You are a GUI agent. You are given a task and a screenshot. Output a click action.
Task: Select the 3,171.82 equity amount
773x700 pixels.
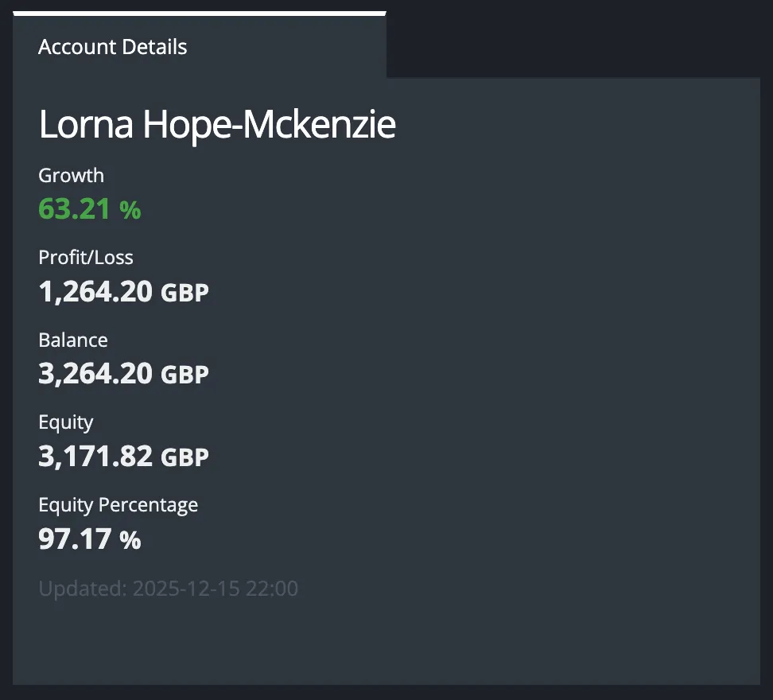point(95,457)
